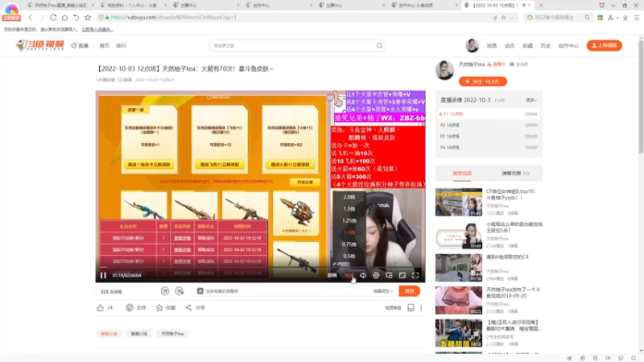Select the 1.5x playback speed
Image resolution: width=644 pixels, height=362 pixels.
349,209
